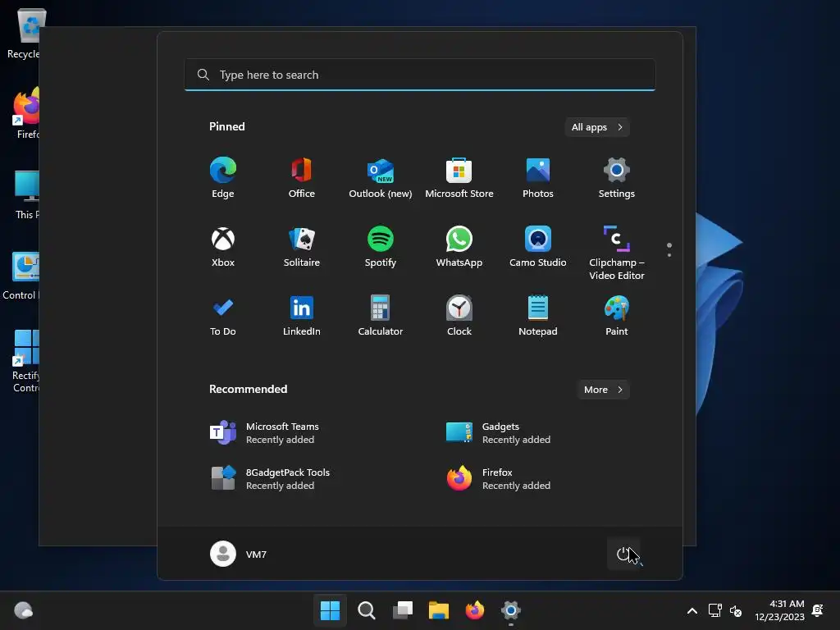The image size is (840, 630).
Task: Show hidden system tray icons
Action: click(x=692, y=610)
